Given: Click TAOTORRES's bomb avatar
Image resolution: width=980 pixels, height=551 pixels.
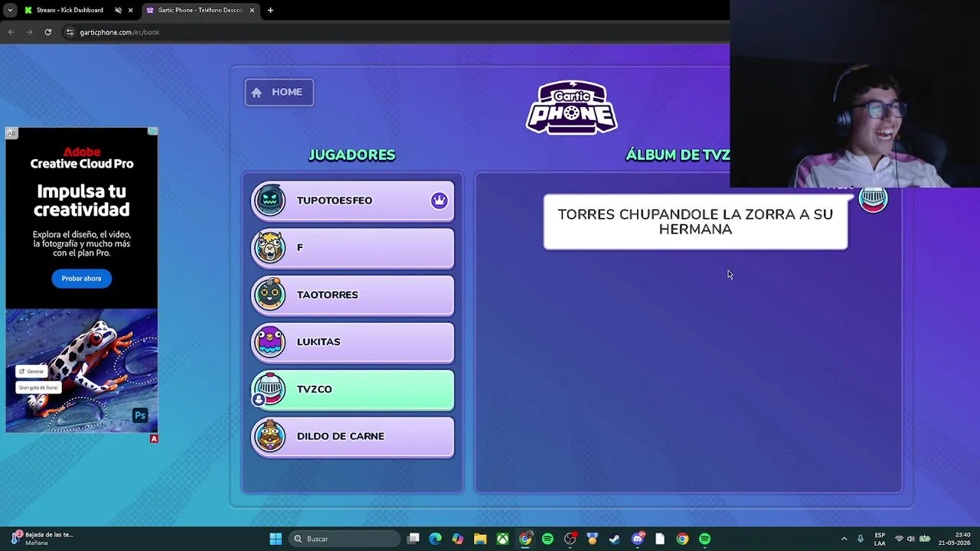Looking at the screenshot, I should pyautogui.click(x=269, y=295).
